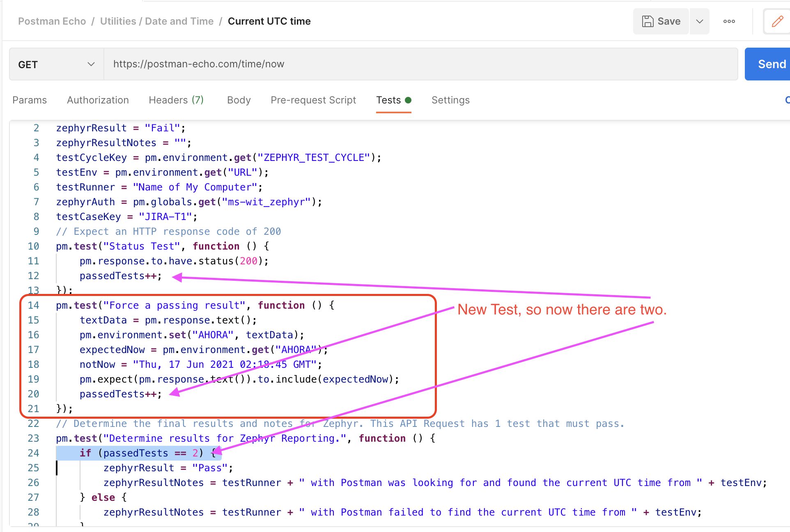The height and width of the screenshot is (532, 790).
Task: Switch to the Body tab
Action: coord(239,100)
